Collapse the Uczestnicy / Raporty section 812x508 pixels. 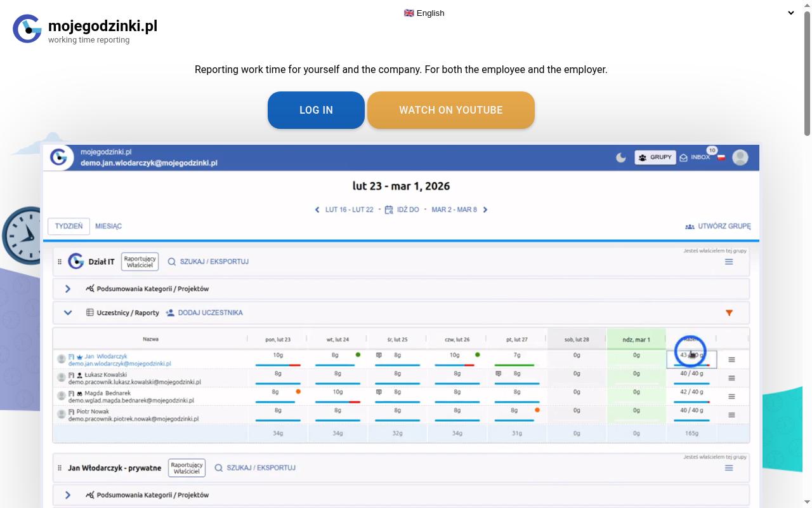[x=68, y=312]
